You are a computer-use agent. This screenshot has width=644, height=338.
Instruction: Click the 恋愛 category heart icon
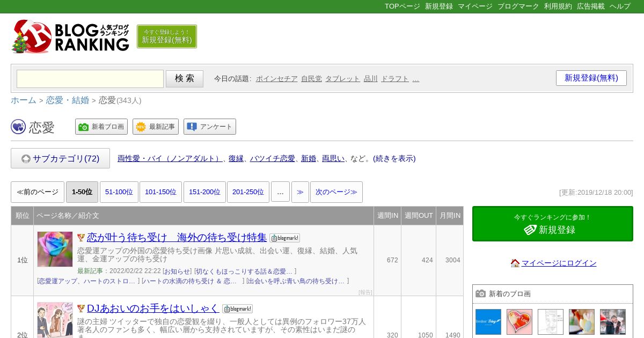point(18,127)
